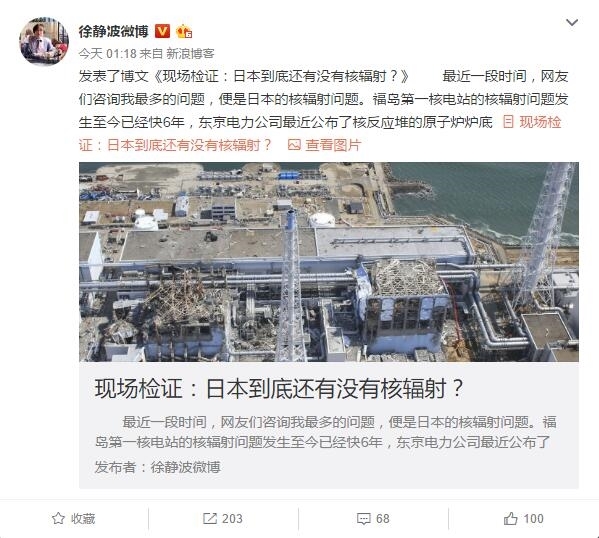Open the 新浪博客 source link

point(190,53)
